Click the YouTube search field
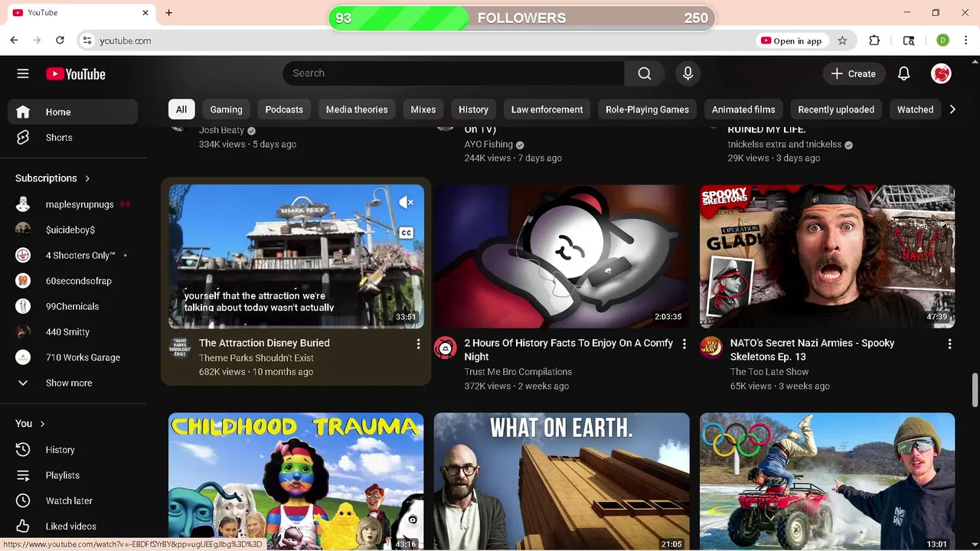 [x=453, y=73]
